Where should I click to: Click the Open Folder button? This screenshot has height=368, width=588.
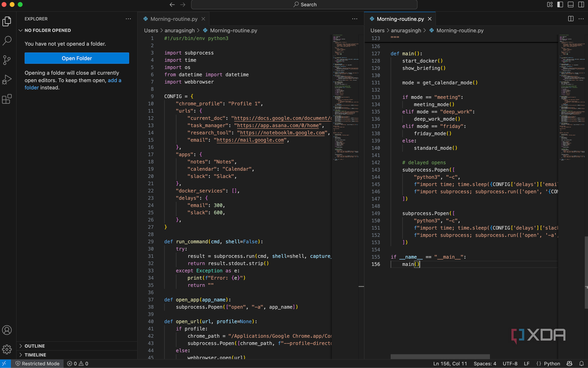(77, 58)
